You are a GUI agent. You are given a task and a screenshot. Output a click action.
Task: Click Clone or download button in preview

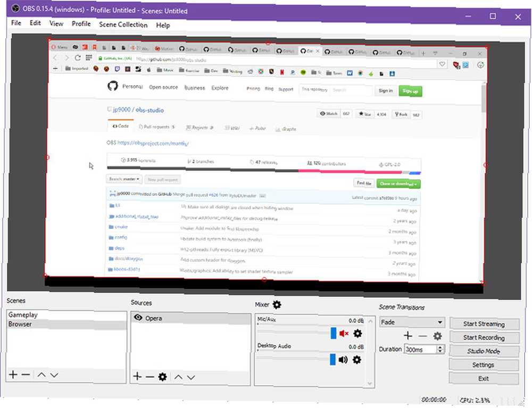pos(398,184)
